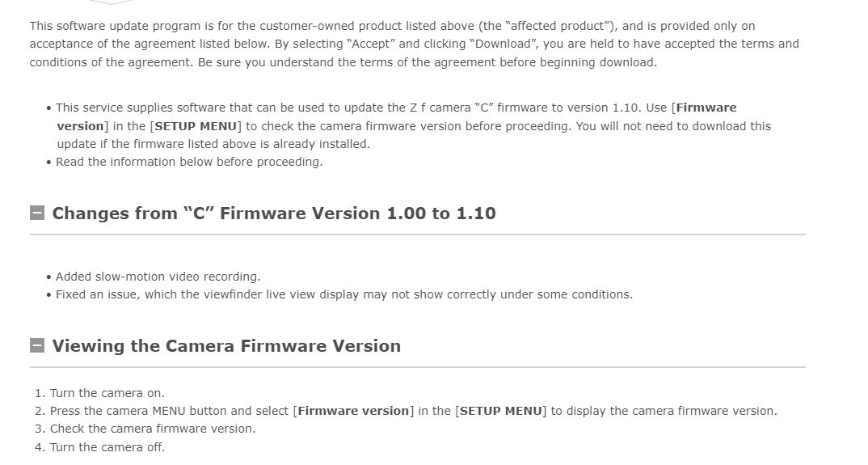Click step 3 "Check the camera firmware version"
The width and height of the screenshot is (868, 465).
point(152,429)
